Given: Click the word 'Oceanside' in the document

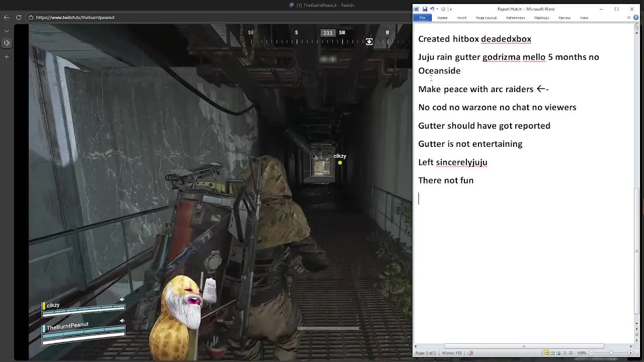Looking at the screenshot, I should 439,71.
